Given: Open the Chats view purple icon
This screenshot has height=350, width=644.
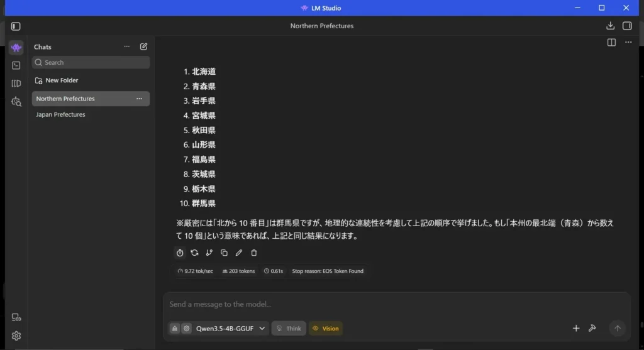Looking at the screenshot, I should click(16, 48).
